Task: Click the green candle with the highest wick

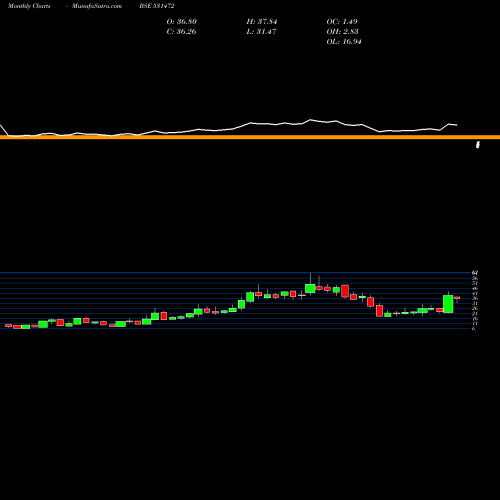Action: [310, 288]
